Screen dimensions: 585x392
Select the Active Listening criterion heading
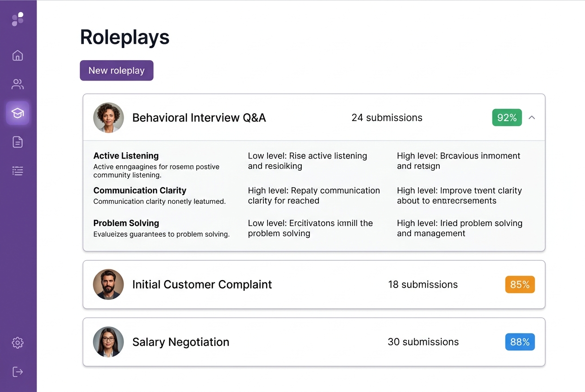[x=126, y=156]
